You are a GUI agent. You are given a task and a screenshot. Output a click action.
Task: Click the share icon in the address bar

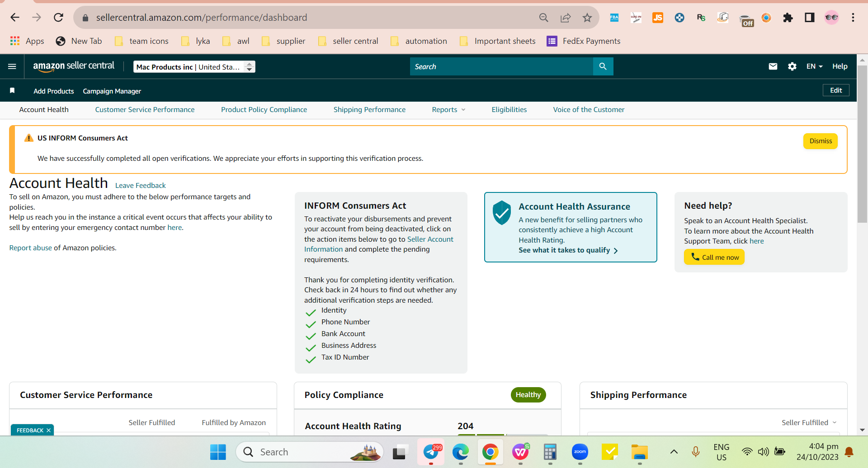click(x=566, y=18)
